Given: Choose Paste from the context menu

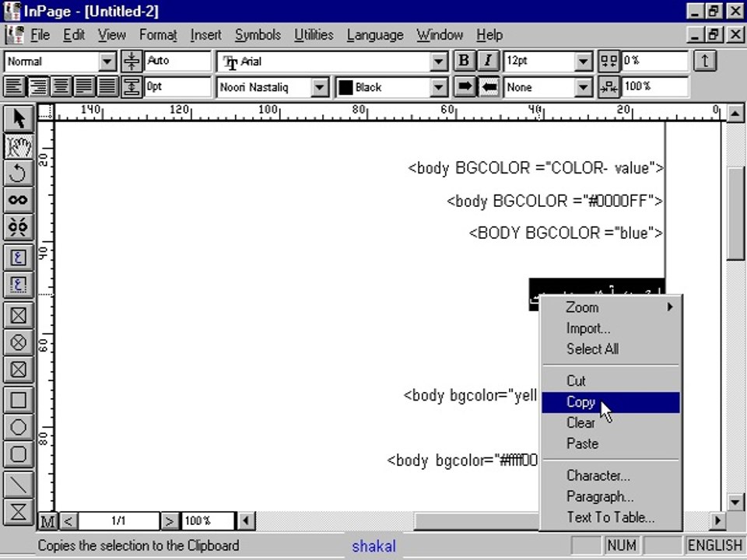Looking at the screenshot, I should 611,443.
